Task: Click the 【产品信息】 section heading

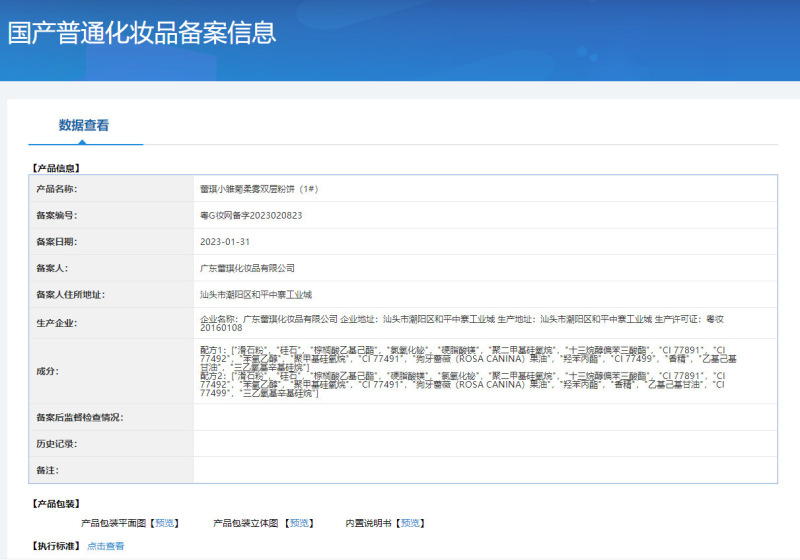Action: pos(56,168)
